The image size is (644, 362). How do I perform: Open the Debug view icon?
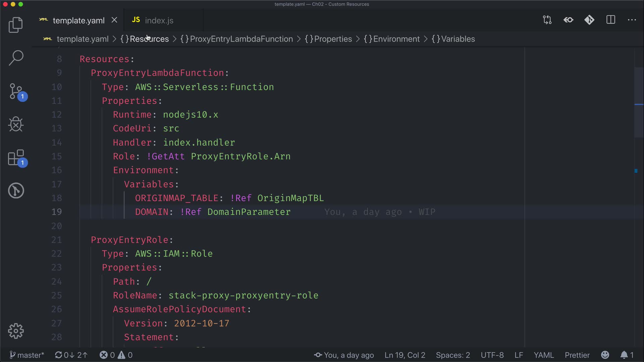click(15, 124)
